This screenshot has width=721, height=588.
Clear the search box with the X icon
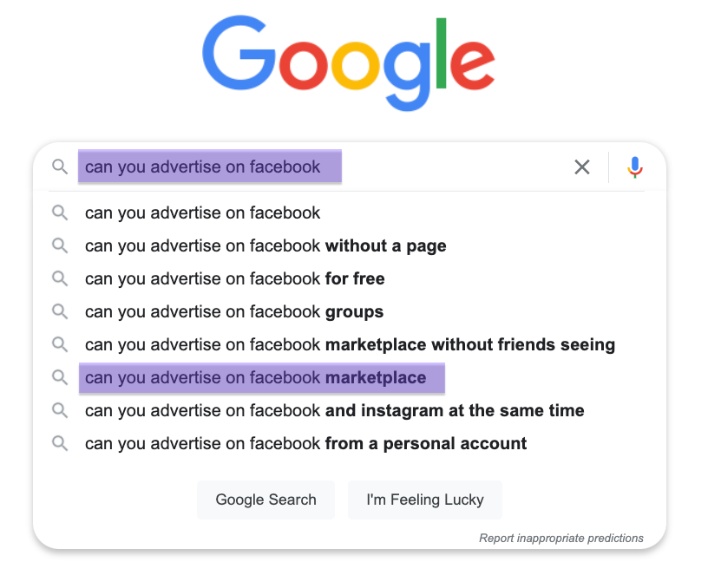pos(582,167)
